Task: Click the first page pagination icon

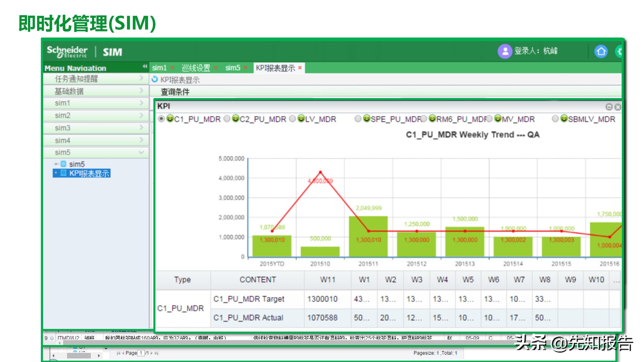Action: coord(118,353)
